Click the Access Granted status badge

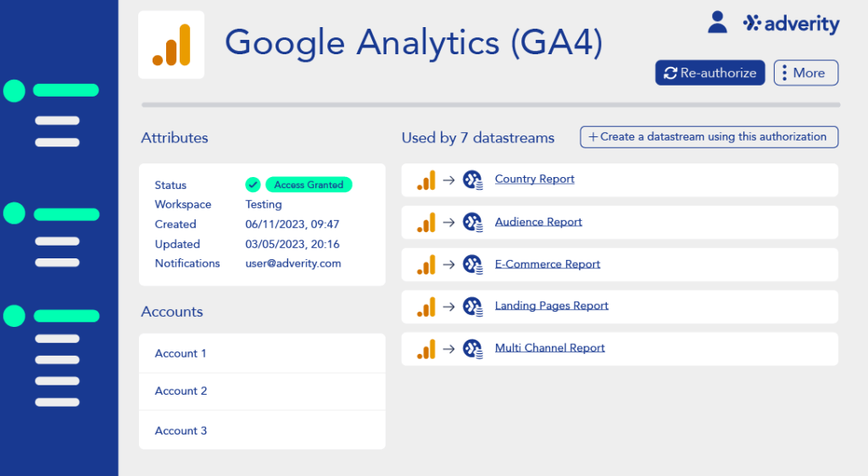tap(309, 185)
